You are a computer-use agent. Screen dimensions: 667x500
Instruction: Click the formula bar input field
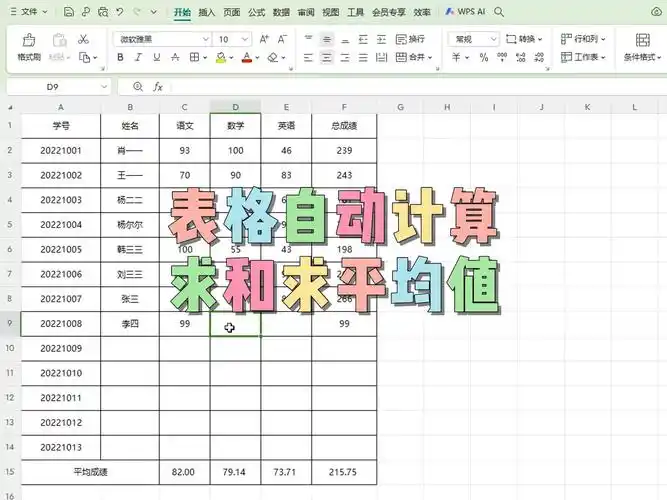pyautogui.click(x=417, y=87)
